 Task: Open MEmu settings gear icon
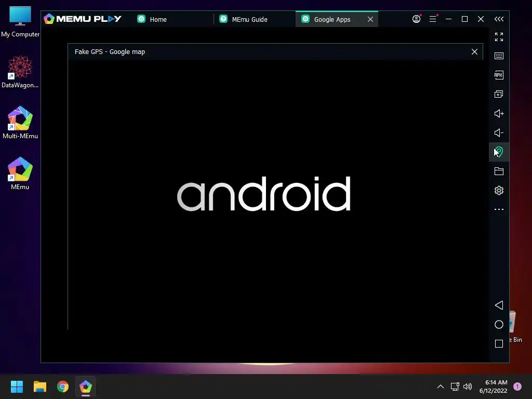499,190
